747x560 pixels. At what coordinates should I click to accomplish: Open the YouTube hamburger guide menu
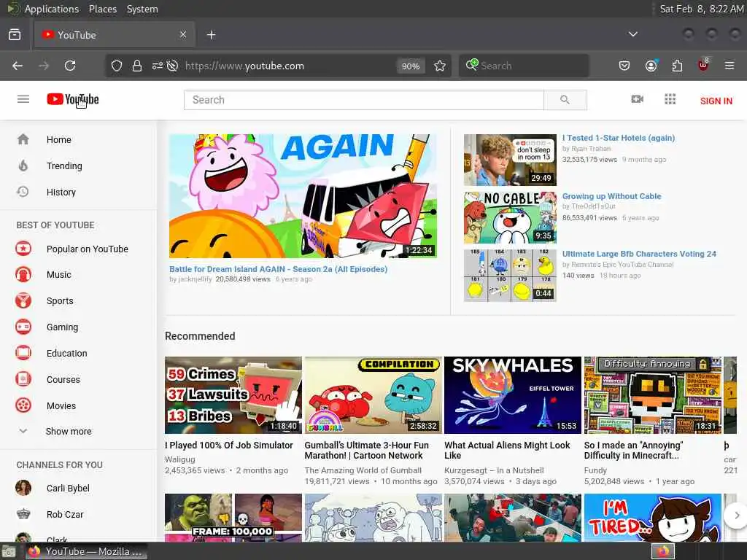(x=23, y=99)
